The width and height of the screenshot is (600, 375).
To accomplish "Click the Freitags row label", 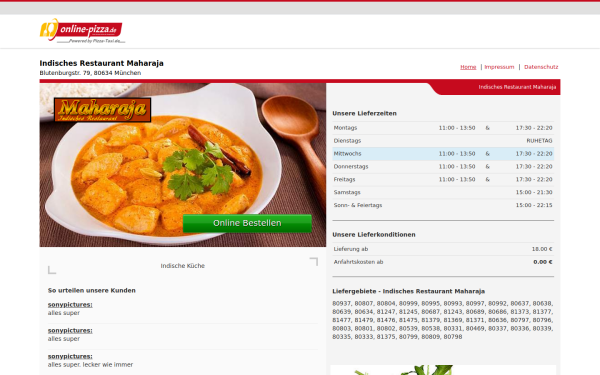I will tap(344, 179).
